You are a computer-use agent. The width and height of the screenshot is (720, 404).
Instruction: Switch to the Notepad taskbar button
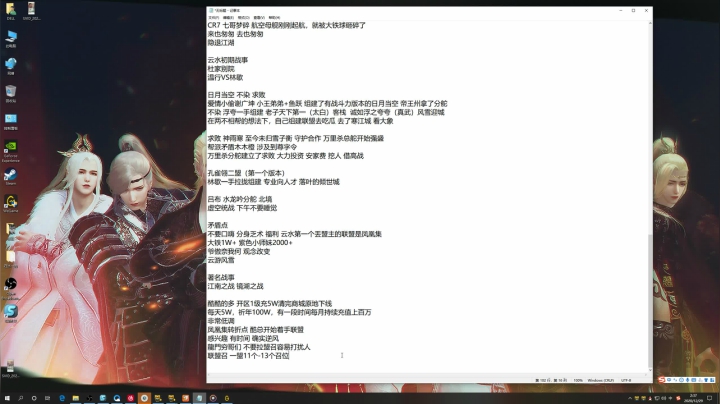pyautogui.click(x=199, y=398)
